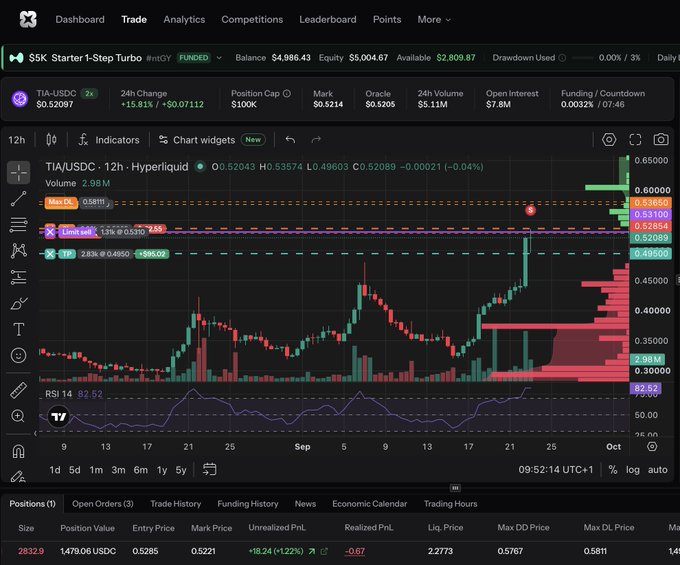Viewport: 680px width, 565px height.
Task: Open the Points page
Action: click(x=387, y=20)
